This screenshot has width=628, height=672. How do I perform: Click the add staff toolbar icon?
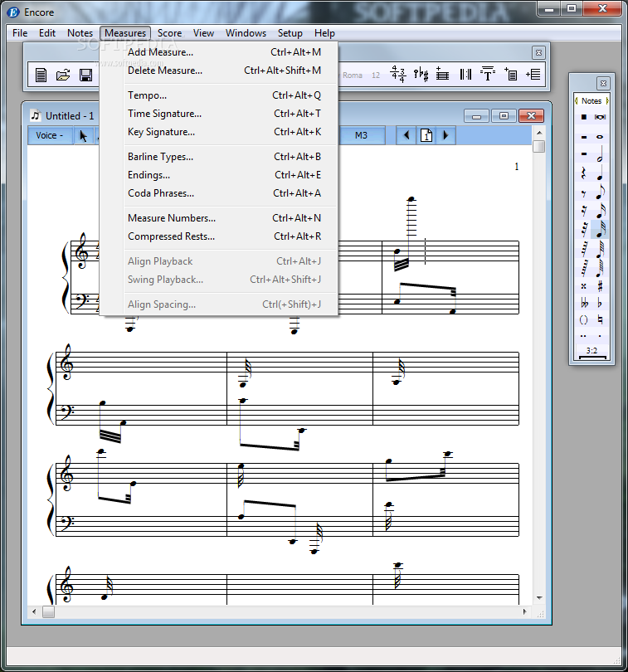(x=442, y=75)
